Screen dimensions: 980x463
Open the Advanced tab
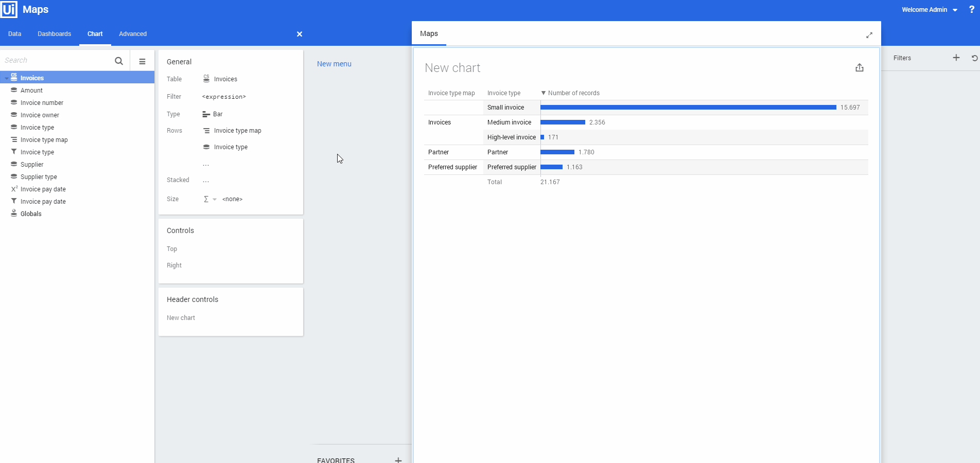coord(133,34)
